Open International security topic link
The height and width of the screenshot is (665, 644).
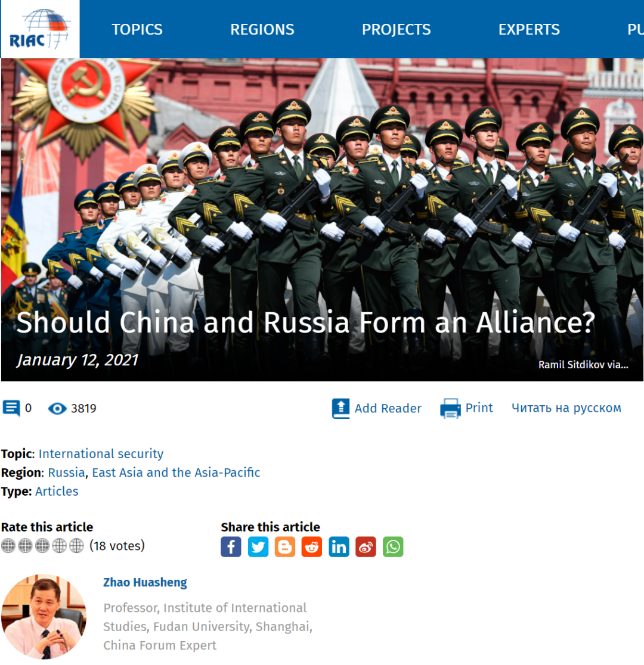[101, 454]
